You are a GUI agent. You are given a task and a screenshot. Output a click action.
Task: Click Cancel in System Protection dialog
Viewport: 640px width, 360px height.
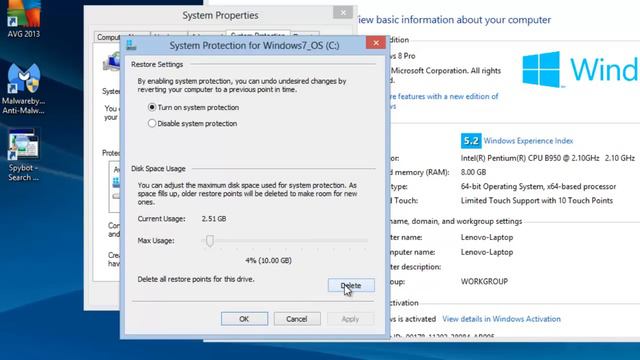(297, 319)
